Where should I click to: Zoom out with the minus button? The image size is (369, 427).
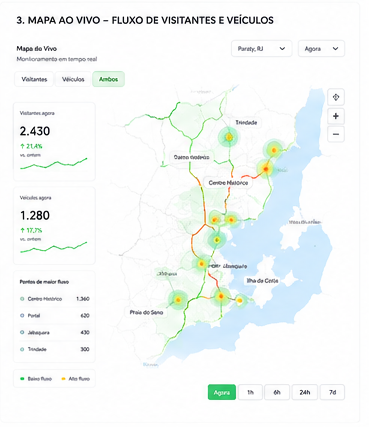point(336,134)
